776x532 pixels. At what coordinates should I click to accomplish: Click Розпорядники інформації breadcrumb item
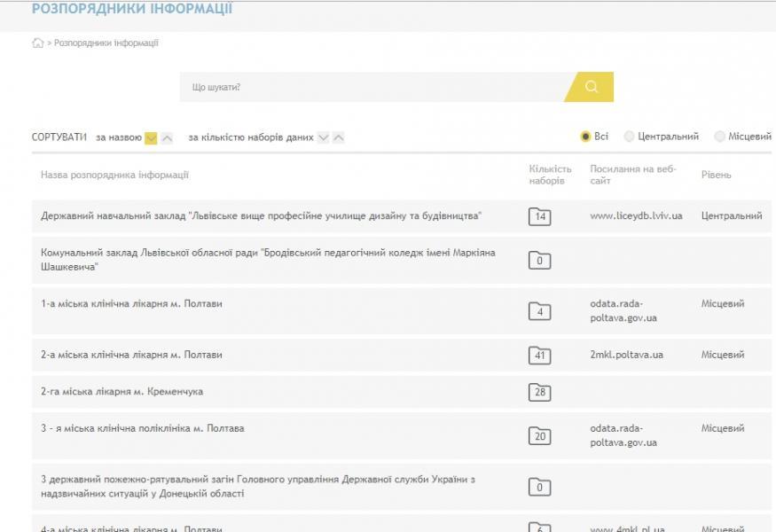pyautogui.click(x=106, y=43)
